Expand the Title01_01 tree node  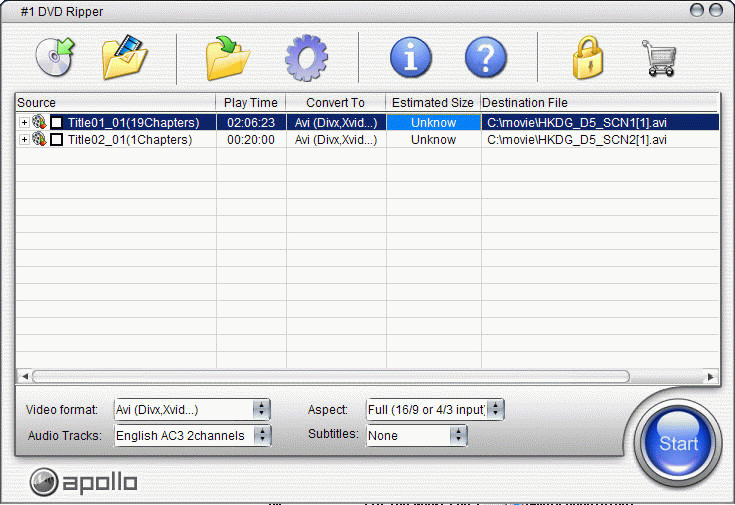coord(24,123)
